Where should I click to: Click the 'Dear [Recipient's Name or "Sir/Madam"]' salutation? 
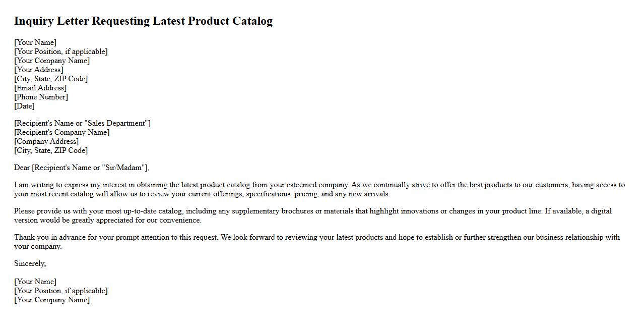82,168
